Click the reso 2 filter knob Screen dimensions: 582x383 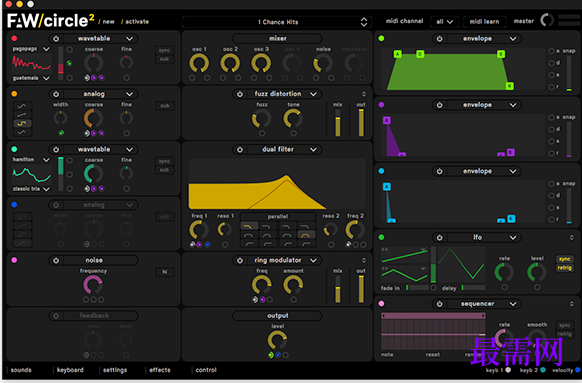[330, 229]
